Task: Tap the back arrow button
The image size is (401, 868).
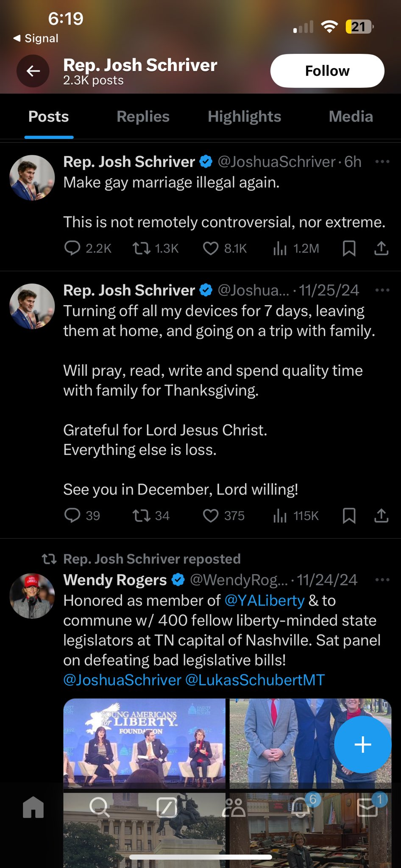Action: pos(33,71)
